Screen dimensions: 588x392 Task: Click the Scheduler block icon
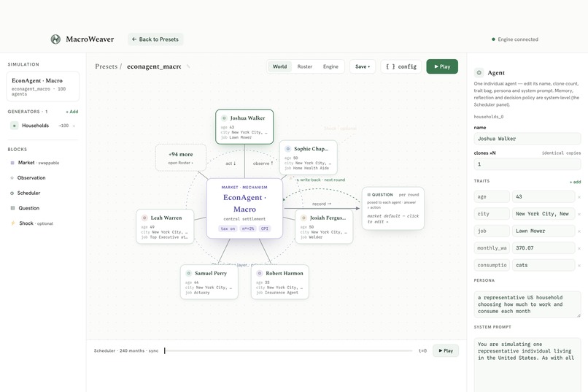[12, 193]
